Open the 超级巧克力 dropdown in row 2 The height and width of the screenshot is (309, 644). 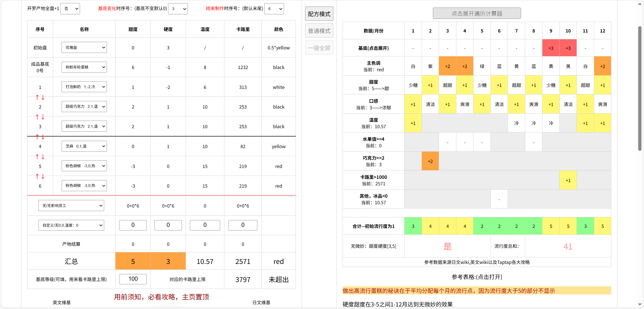pos(84,107)
